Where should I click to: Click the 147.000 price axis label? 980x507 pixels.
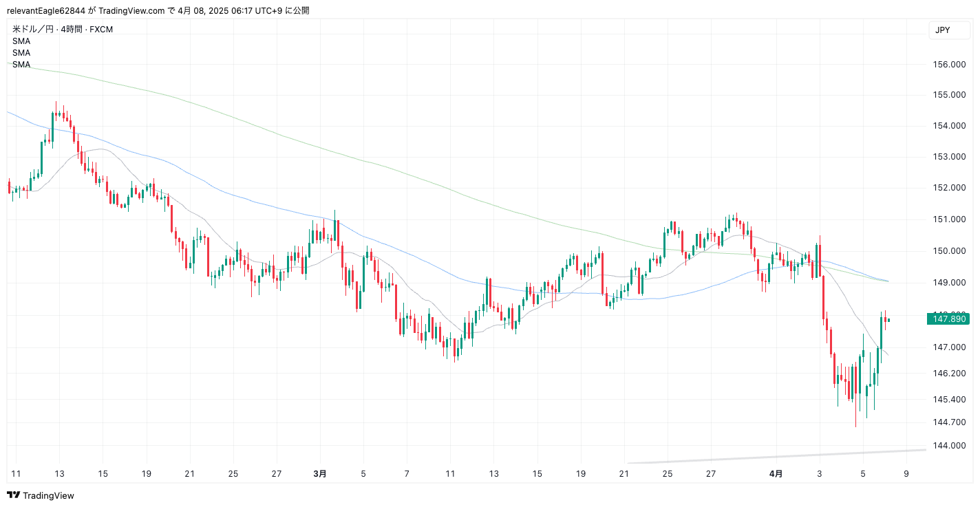tap(949, 347)
